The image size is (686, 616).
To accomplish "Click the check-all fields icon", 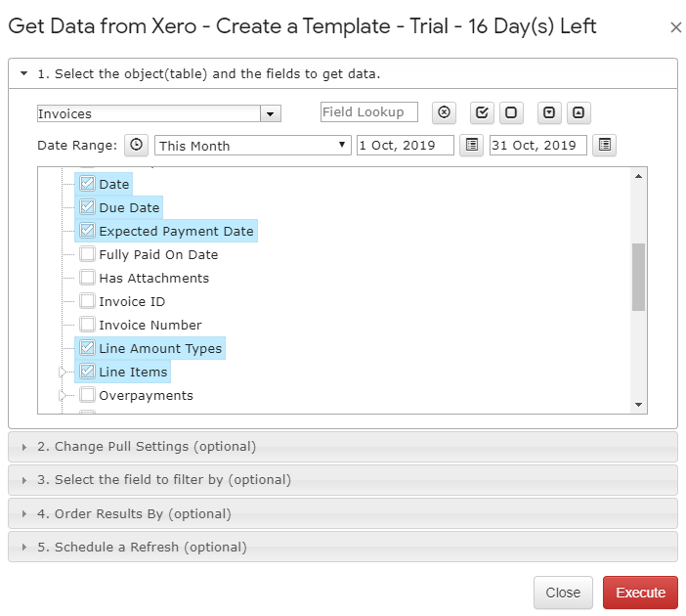I will (482, 112).
